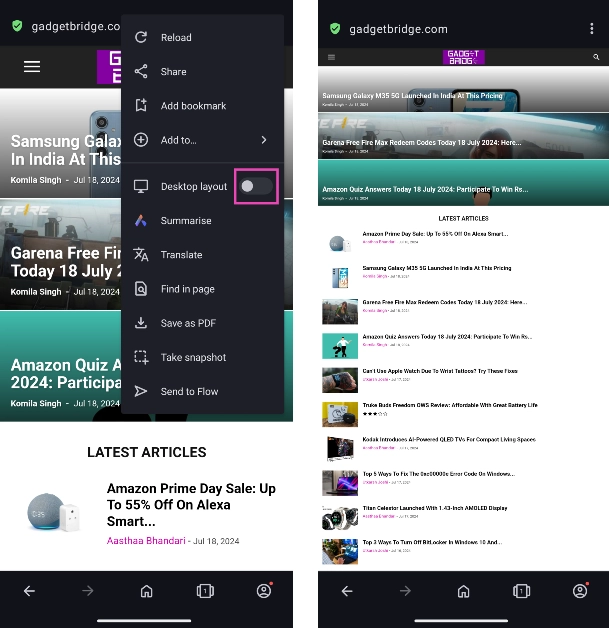Open Kodak AI-Powered QLED TVs article

449,439
